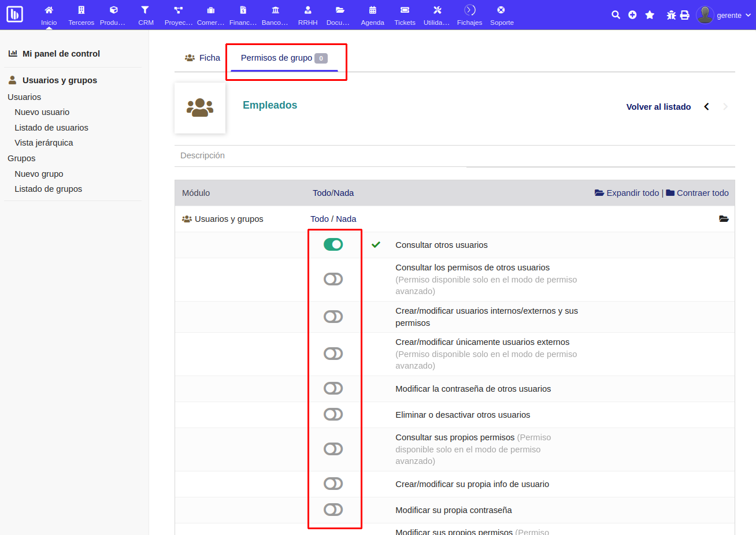Open the Tickets module icon

point(405,11)
